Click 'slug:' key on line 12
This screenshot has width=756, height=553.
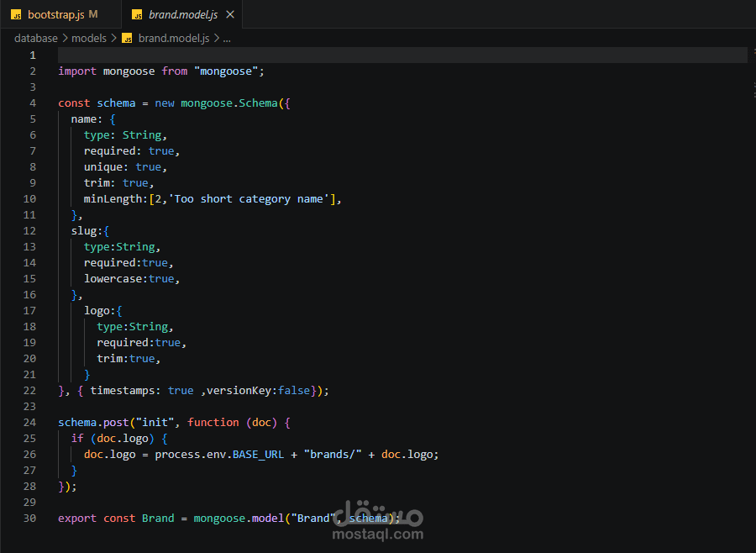click(87, 230)
